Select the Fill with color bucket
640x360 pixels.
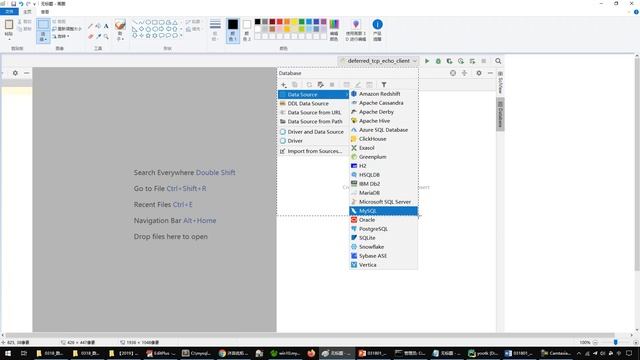(98, 26)
